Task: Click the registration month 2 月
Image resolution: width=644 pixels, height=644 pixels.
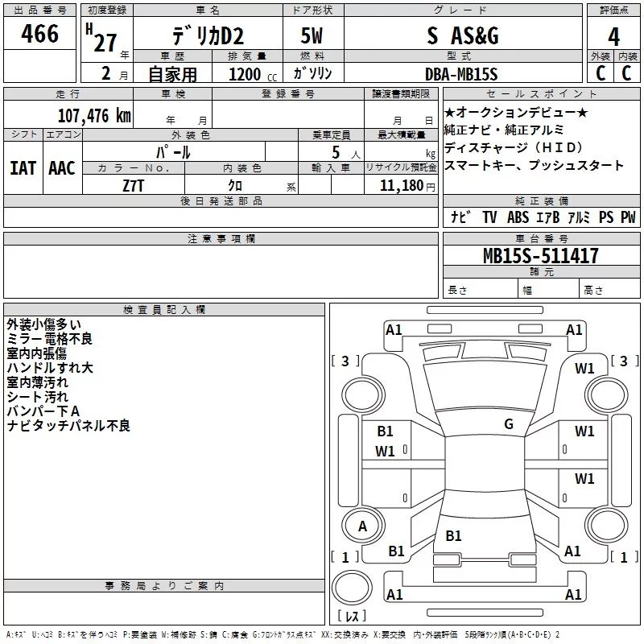Action: [x=114, y=74]
